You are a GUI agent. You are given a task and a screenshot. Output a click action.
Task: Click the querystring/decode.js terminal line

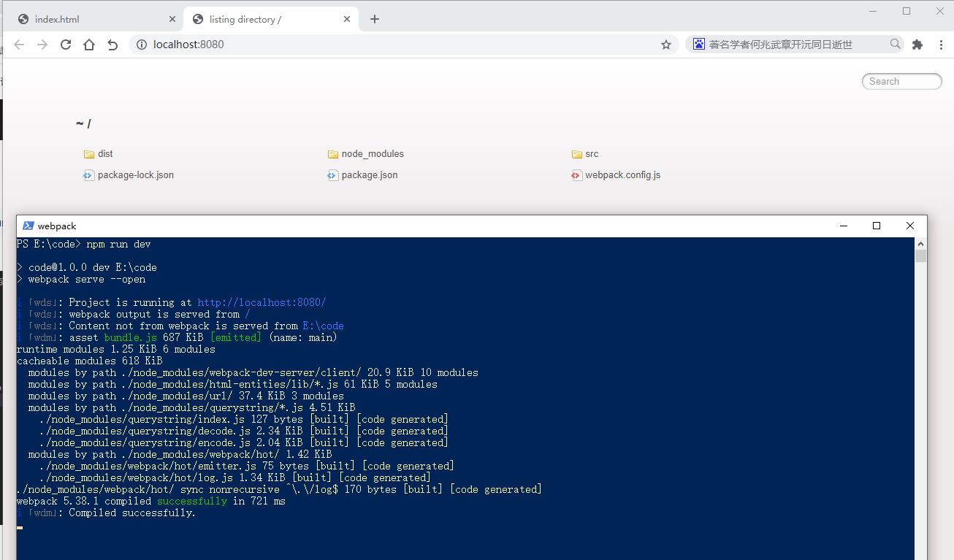point(244,431)
